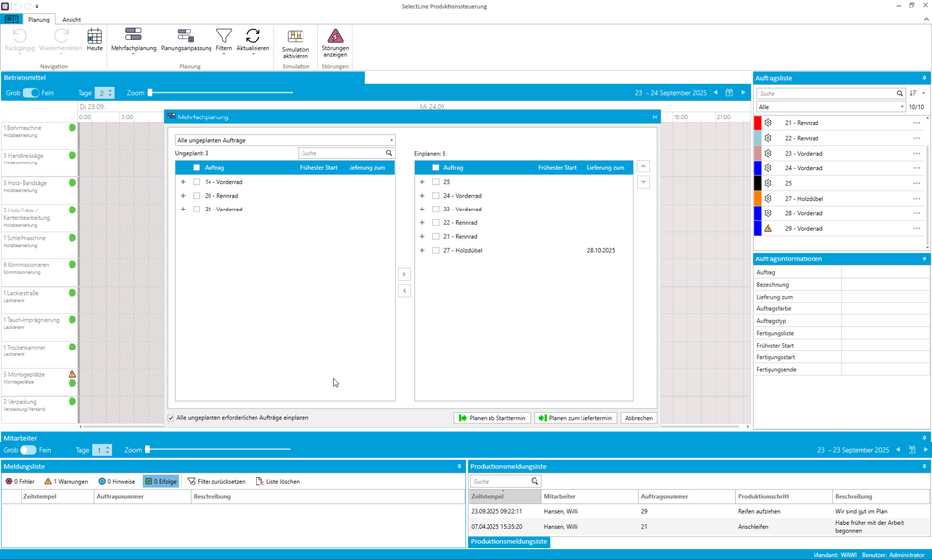Open the Alle ungeplanten Aufträge dropdown

pyautogui.click(x=284, y=140)
